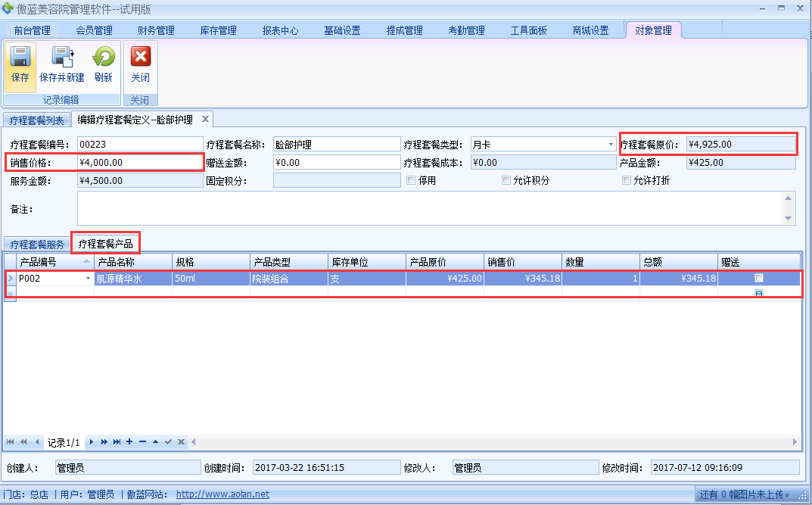
Task: Delete row using the minus icon
Action: (142, 441)
